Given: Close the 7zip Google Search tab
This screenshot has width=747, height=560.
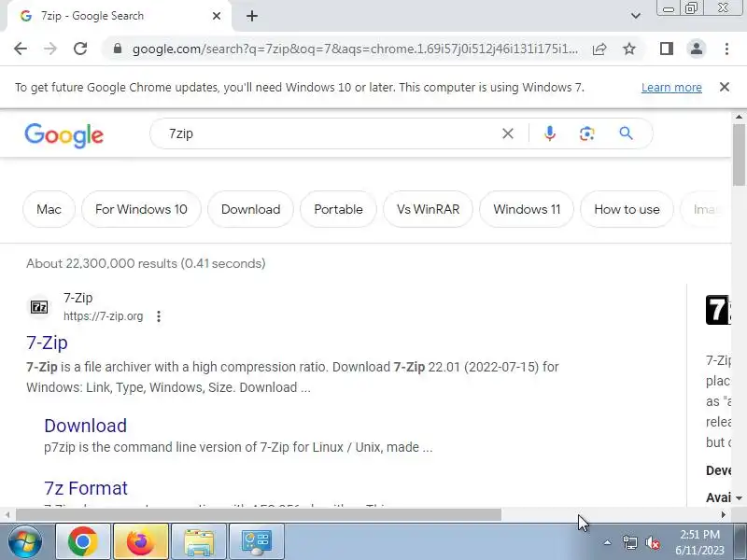Looking at the screenshot, I should (217, 16).
